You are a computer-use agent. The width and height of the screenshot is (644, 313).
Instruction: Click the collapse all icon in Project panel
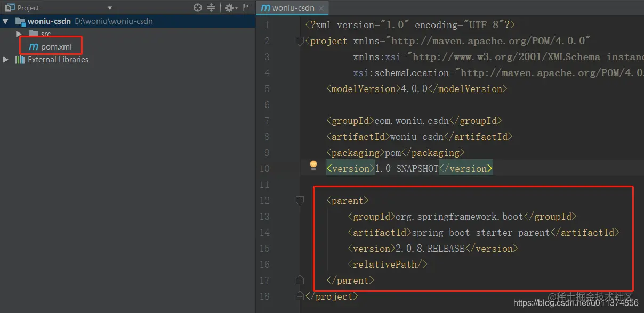(211, 7)
